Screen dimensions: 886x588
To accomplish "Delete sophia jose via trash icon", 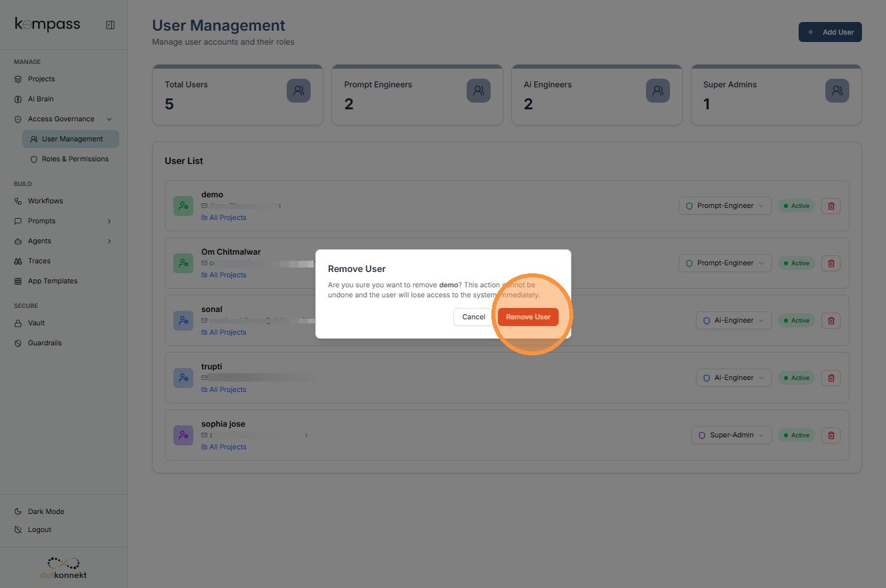I will click(x=831, y=435).
